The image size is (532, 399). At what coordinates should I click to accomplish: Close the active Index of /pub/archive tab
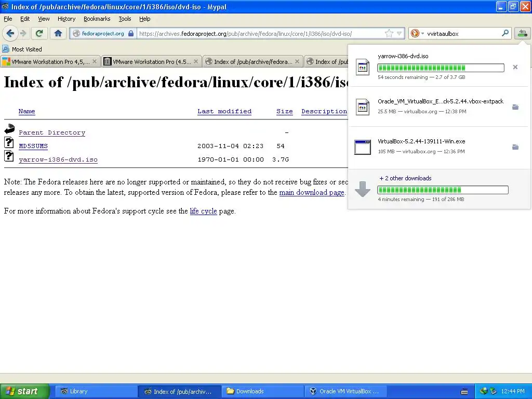click(297, 61)
